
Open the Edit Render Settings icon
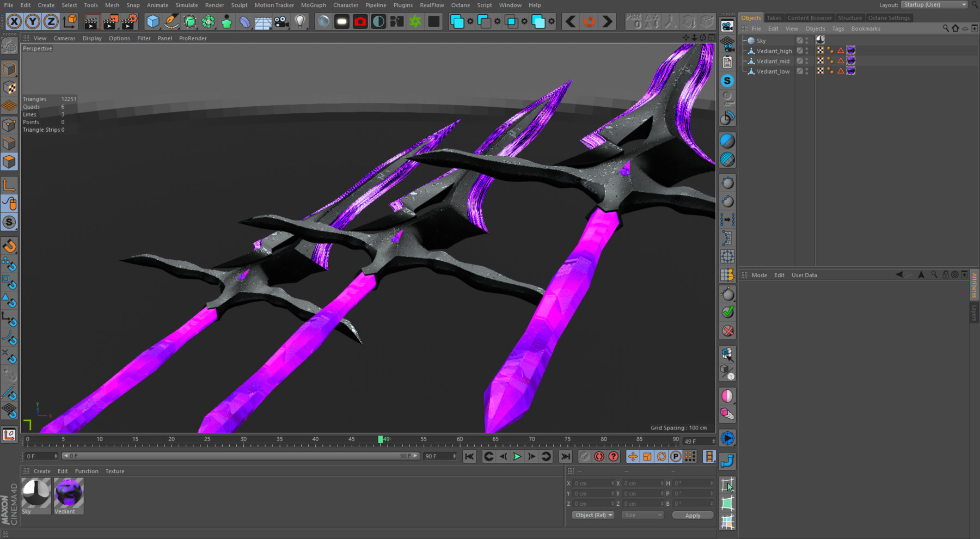click(130, 22)
